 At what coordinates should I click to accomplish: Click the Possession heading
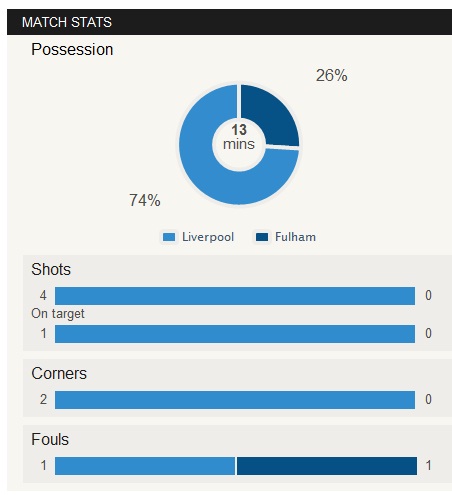tap(72, 49)
